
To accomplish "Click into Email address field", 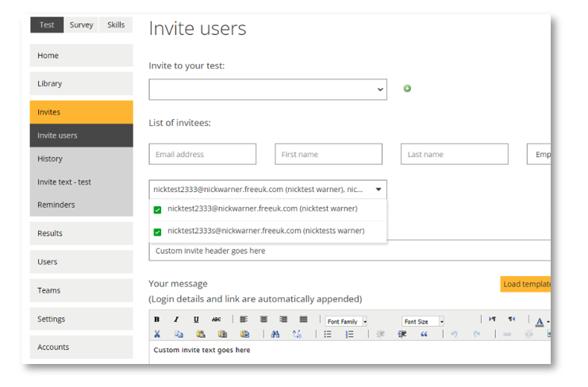I will pos(202,154).
